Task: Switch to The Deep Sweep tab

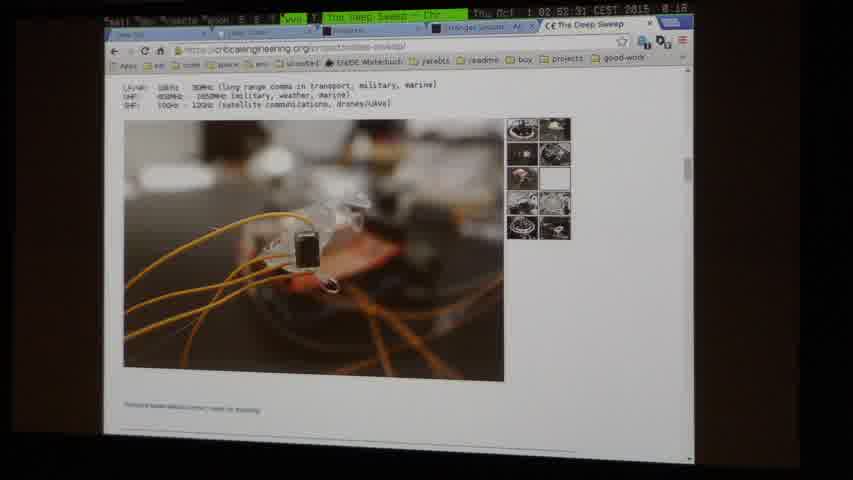Action: (x=597, y=25)
